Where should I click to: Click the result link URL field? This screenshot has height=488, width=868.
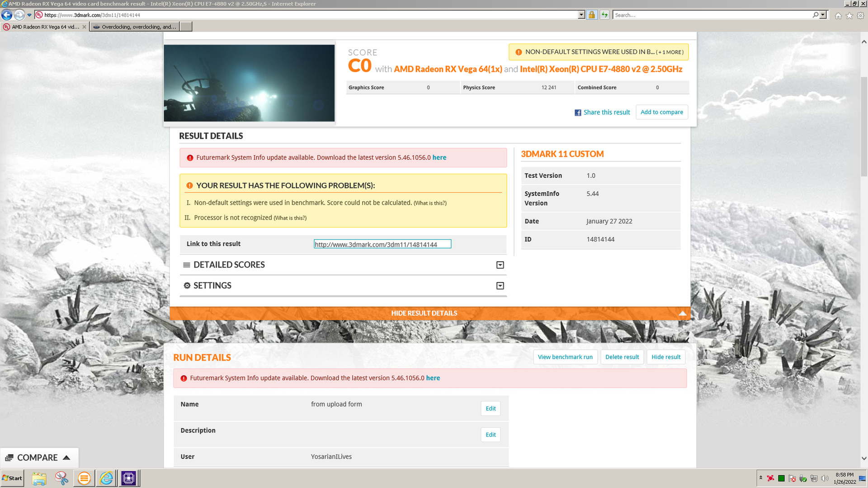tap(382, 244)
